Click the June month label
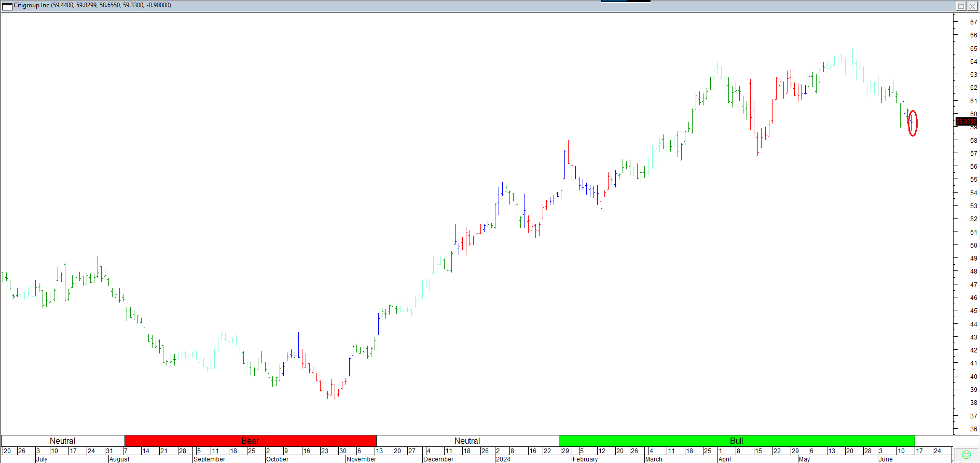The height and width of the screenshot is (463, 980). point(886,459)
